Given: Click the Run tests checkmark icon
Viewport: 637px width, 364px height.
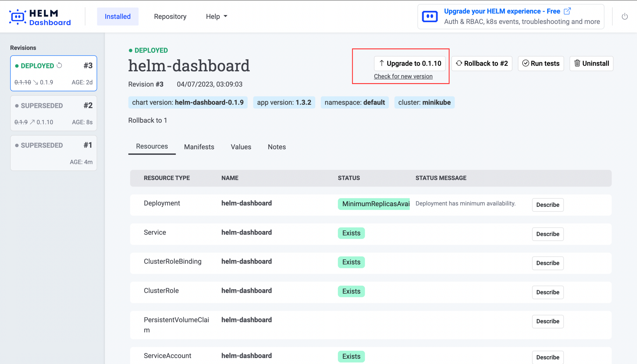Looking at the screenshot, I should [x=525, y=63].
